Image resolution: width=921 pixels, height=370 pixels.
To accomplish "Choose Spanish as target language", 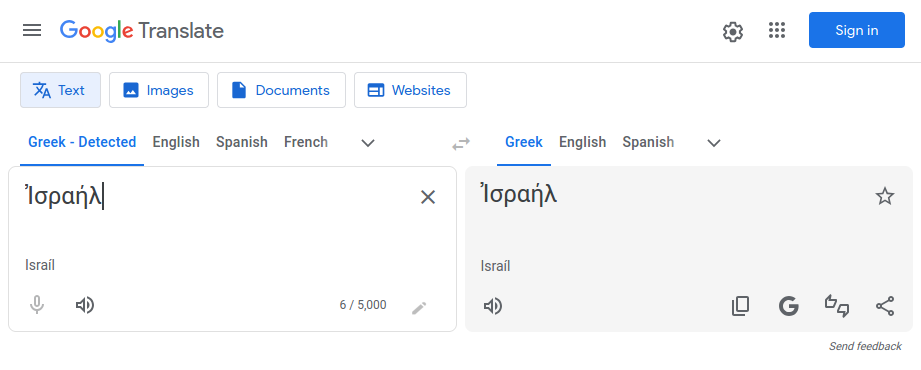I will [648, 142].
